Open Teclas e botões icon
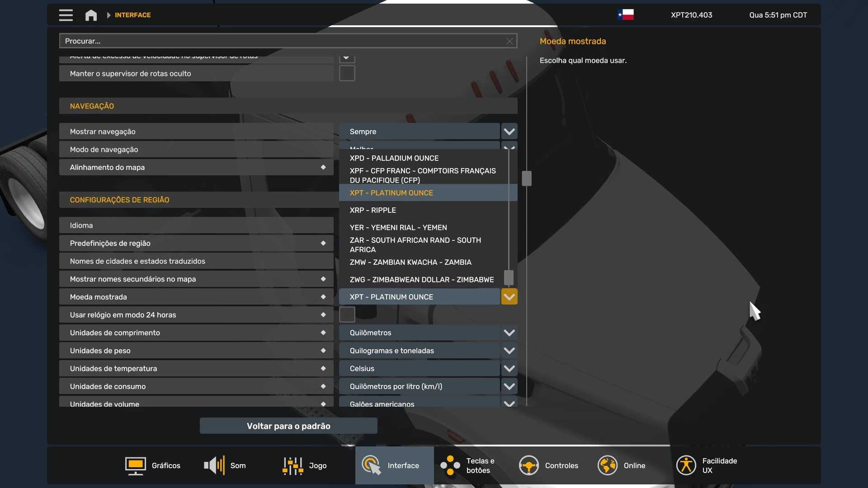Image resolution: width=868 pixels, height=488 pixels. [450, 465]
